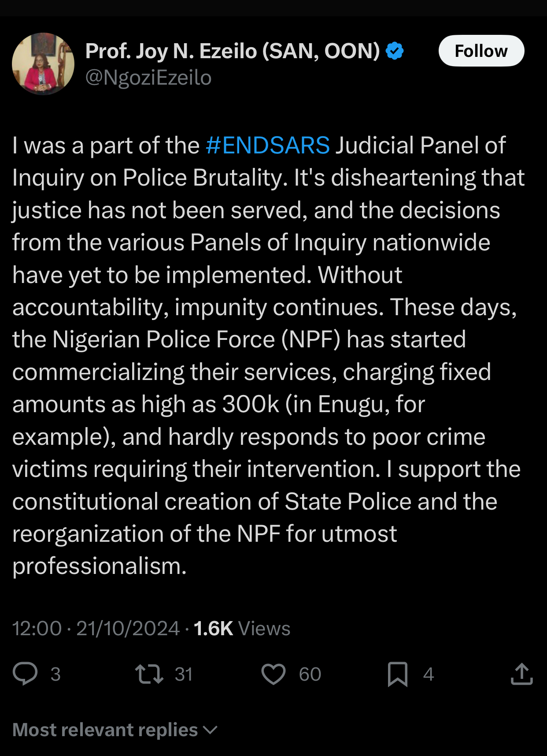Like the tweet with the heart icon

(273, 674)
